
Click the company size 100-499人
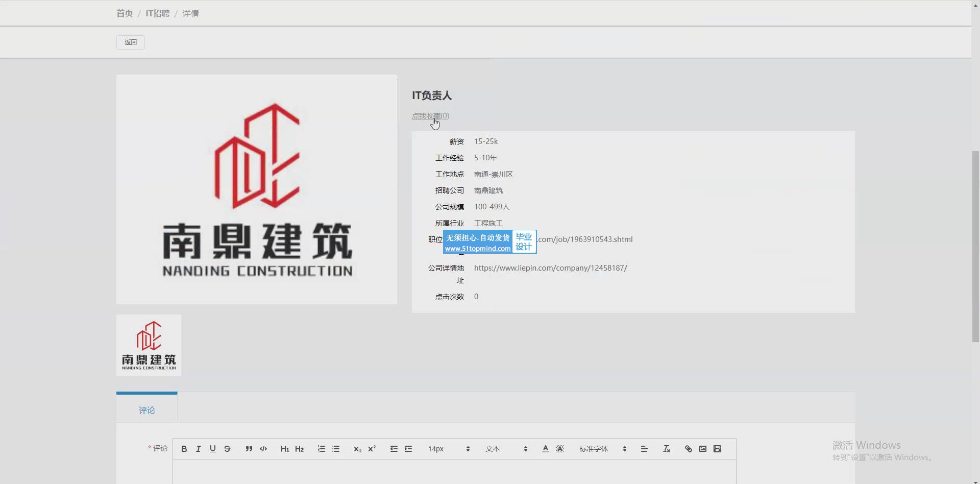point(492,207)
